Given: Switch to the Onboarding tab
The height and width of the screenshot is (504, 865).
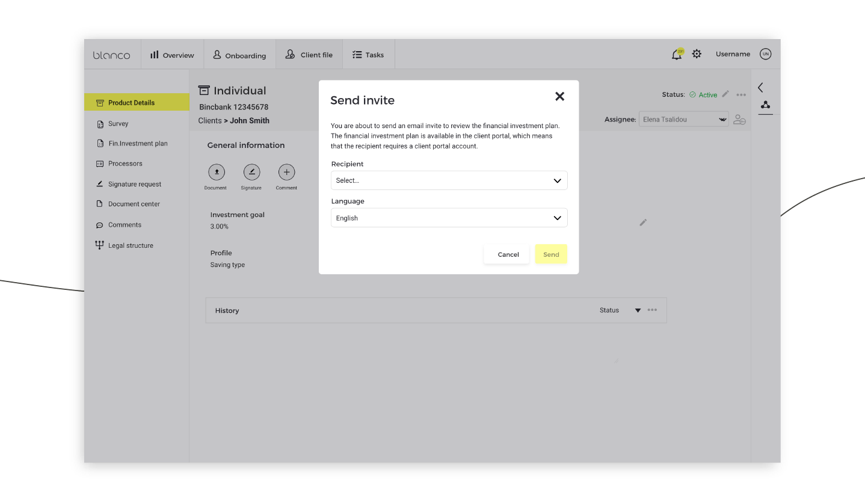Looking at the screenshot, I should [239, 55].
